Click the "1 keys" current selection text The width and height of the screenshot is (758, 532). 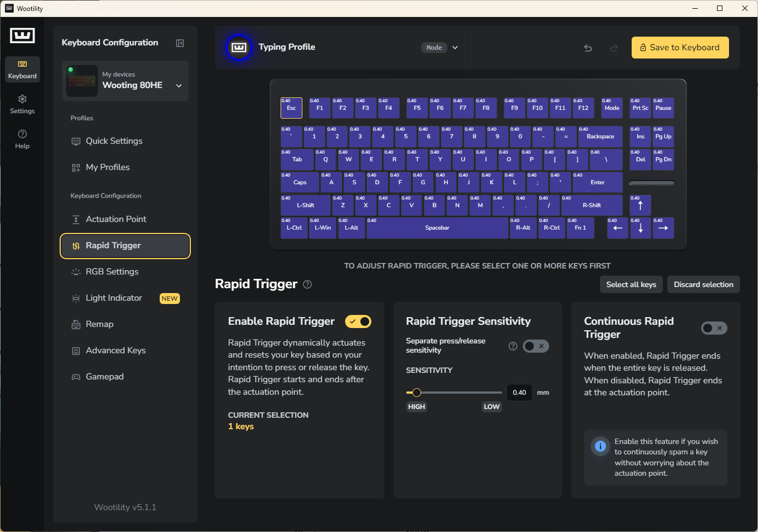pyautogui.click(x=241, y=426)
